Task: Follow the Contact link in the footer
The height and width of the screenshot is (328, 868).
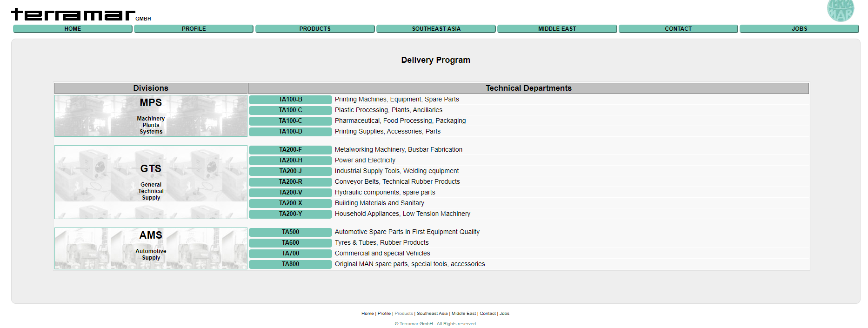Action: (x=487, y=314)
